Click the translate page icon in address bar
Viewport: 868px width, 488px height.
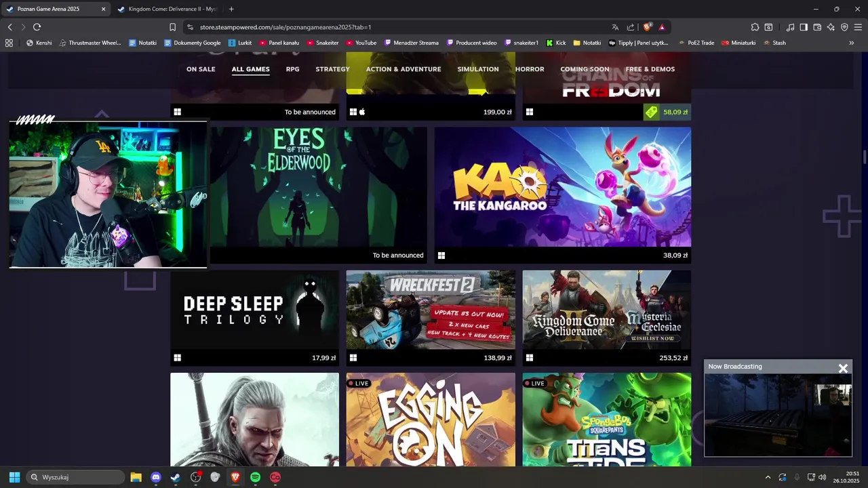[615, 27]
